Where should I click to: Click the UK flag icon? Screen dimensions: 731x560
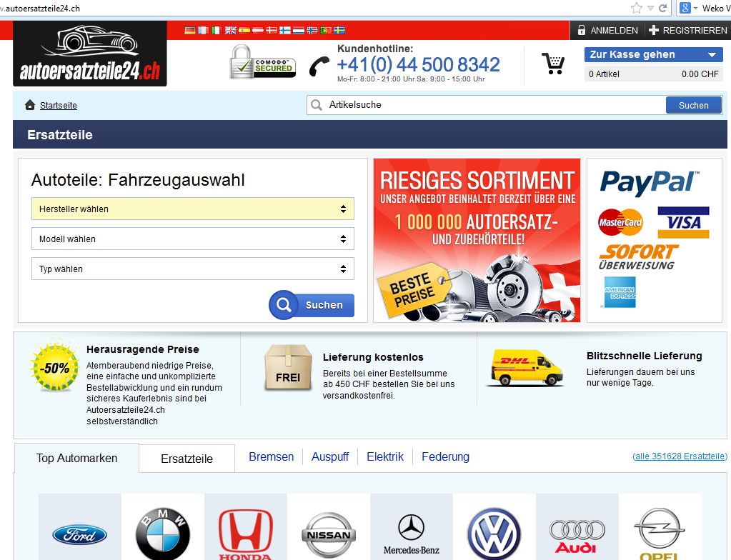tap(231, 30)
